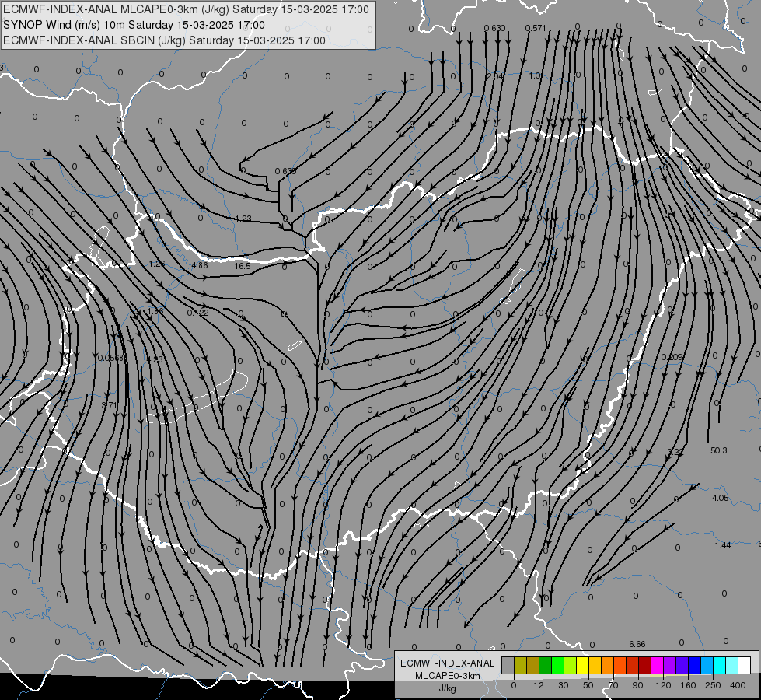Click the dark red legend swatch
Screen dimensions: 761x700
tap(645, 665)
